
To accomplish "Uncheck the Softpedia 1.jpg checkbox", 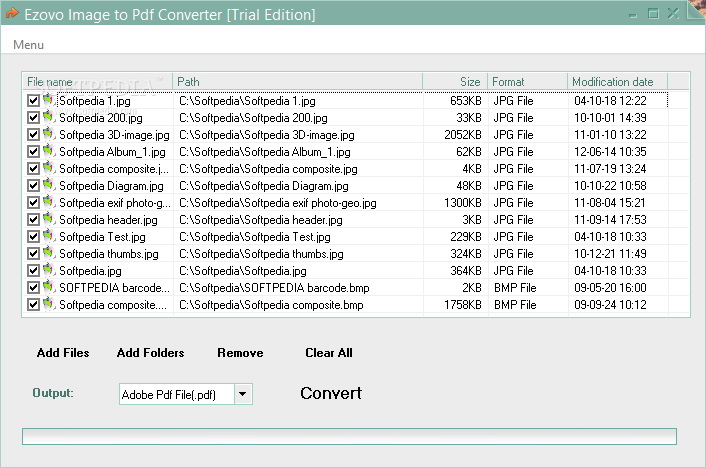I will (x=33, y=100).
